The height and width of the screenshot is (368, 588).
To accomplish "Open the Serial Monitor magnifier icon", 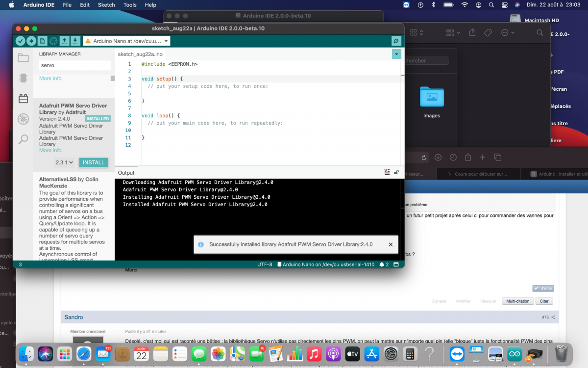I will pos(396,41).
